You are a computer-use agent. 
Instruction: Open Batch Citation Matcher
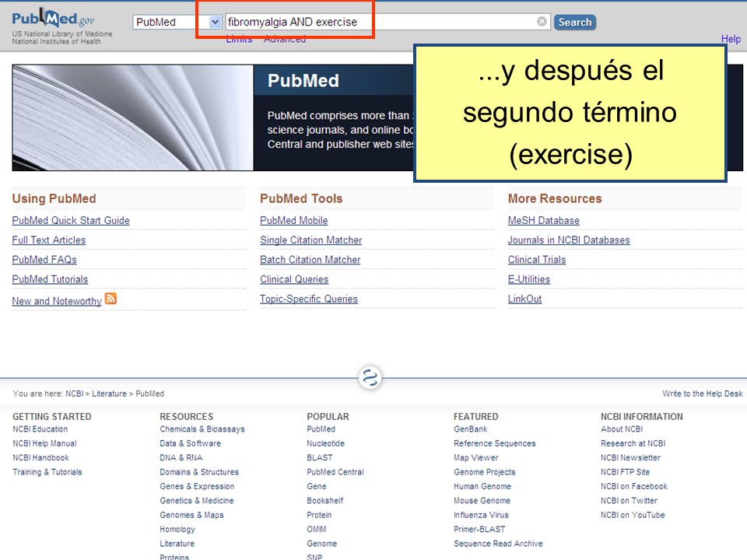(310, 260)
